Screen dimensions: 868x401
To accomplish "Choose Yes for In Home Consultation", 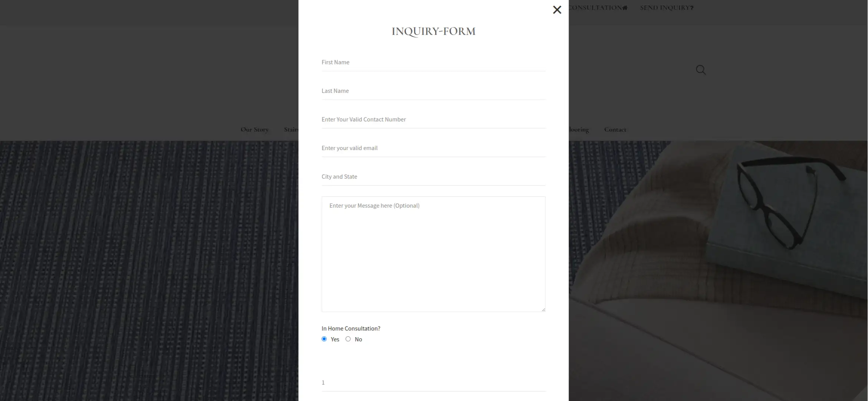I will 324,339.
